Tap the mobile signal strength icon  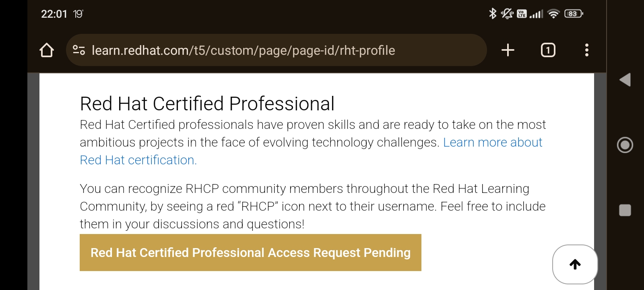click(536, 14)
